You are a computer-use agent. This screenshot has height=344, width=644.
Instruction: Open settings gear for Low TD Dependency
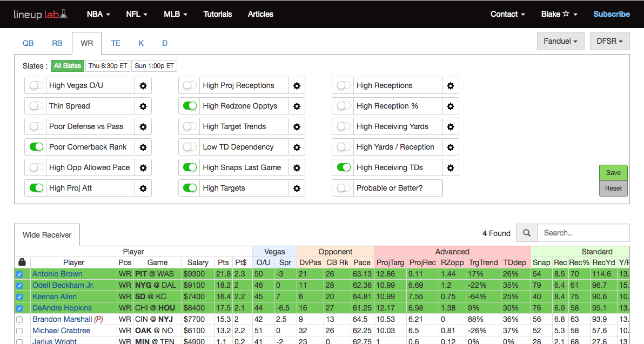pyautogui.click(x=297, y=147)
